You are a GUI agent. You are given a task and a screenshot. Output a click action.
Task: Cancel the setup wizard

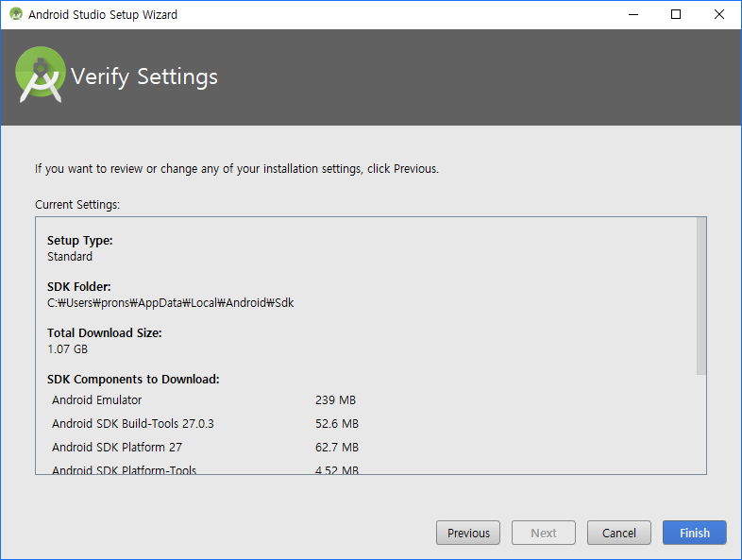[619, 533]
